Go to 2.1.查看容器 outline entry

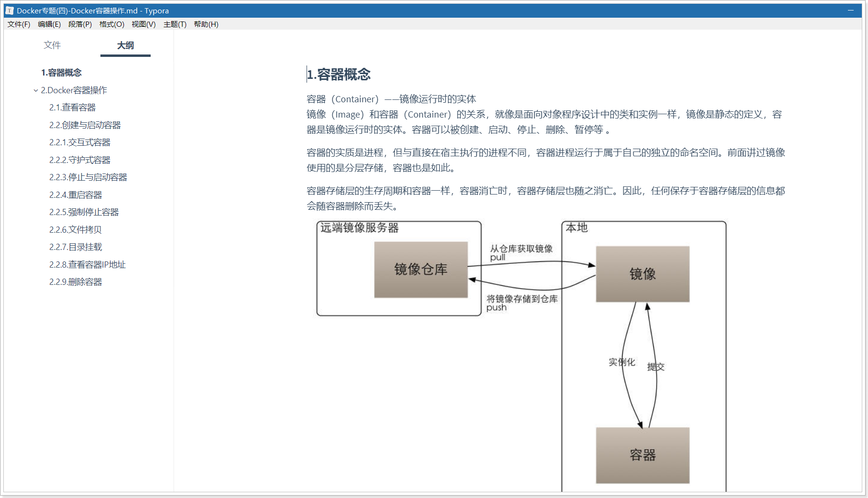[72, 108]
